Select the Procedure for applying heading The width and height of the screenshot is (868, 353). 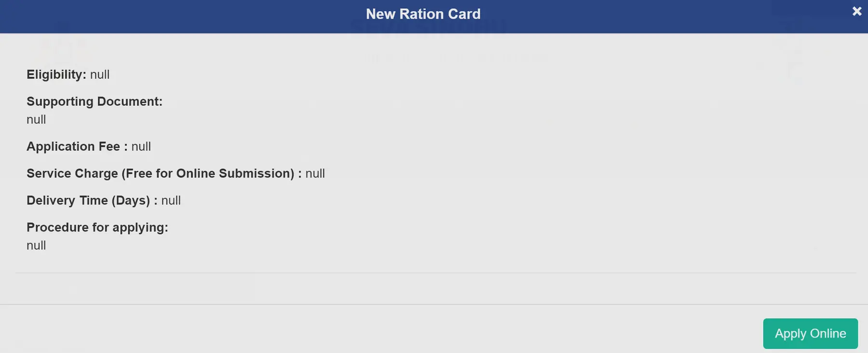tap(97, 227)
